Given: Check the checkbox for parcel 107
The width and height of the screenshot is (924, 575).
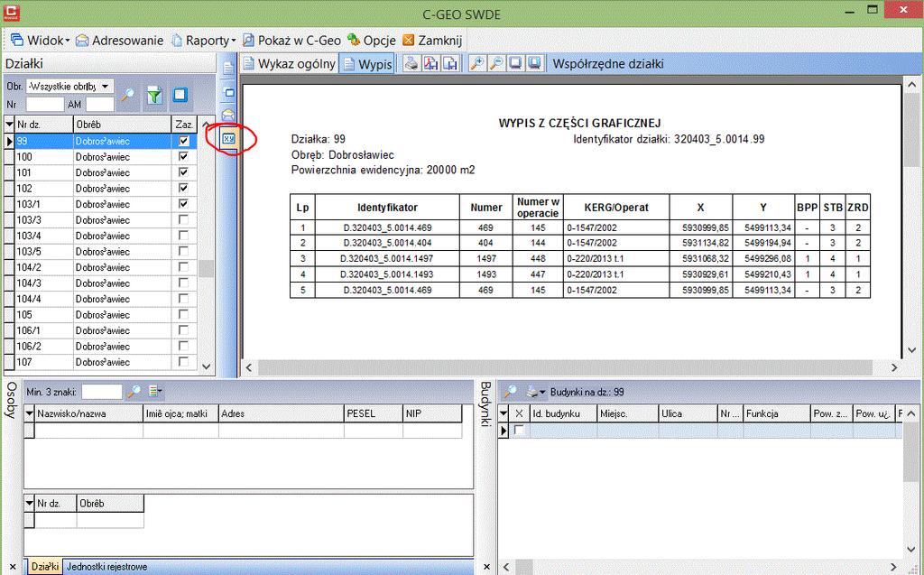Looking at the screenshot, I should (184, 361).
